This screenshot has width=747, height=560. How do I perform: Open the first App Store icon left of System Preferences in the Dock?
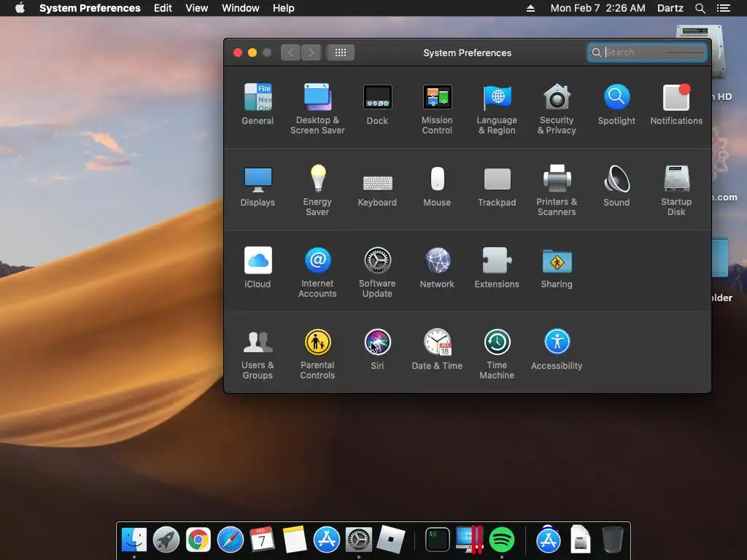[326, 540]
